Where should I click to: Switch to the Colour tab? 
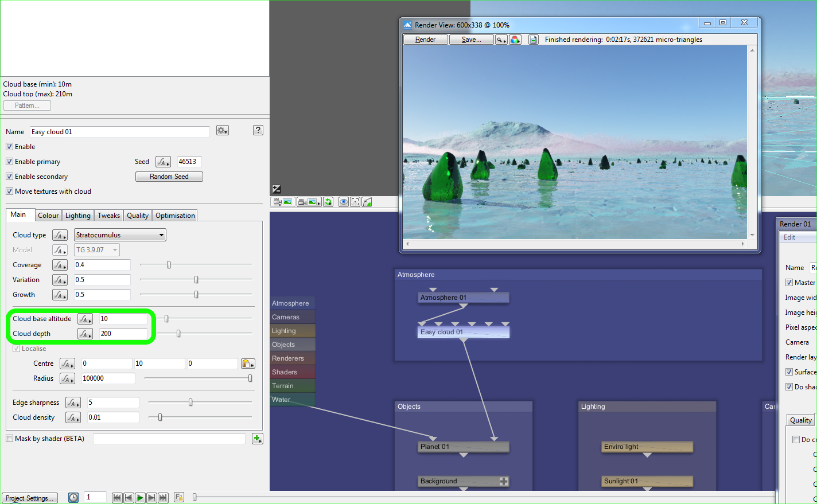click(48, 216)
